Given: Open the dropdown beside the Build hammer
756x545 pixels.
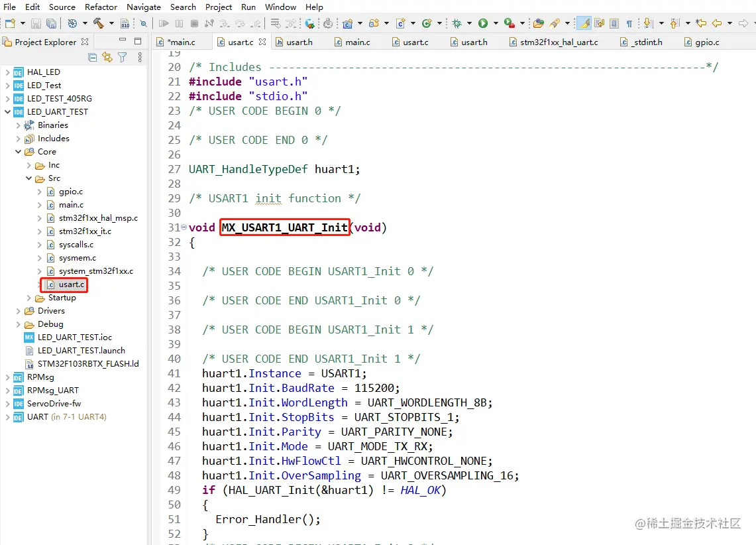Looking at the screenshot, I should point(111,23).
